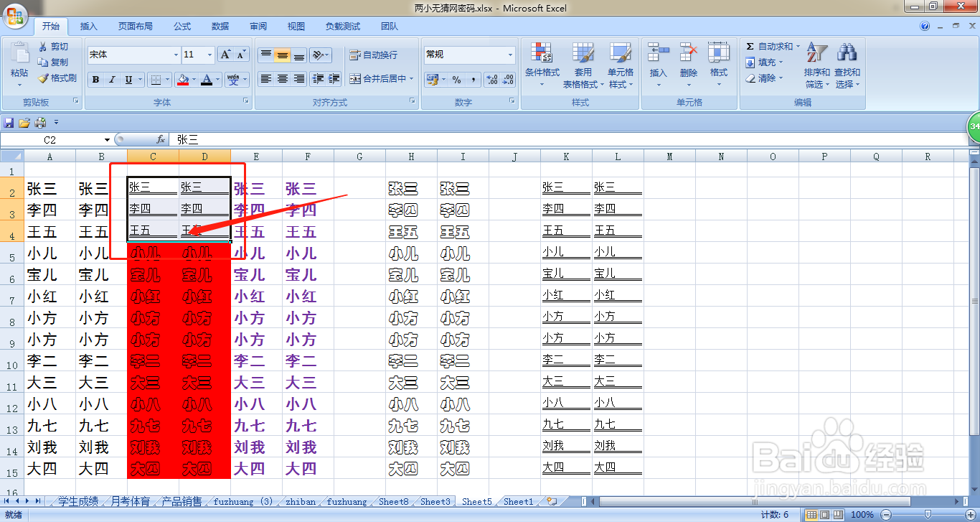
Task: Click the decrease indent button
Action: click(318, 78)
